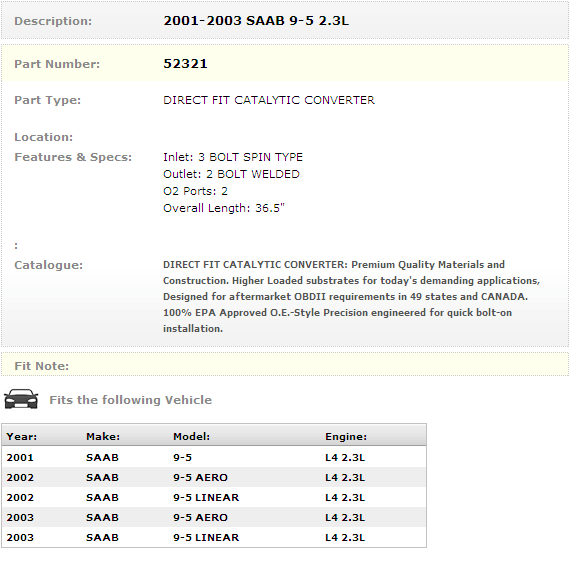This screenshot has width=570, height=572.
Task: Select the 2001 SAAB 9-5 row
Action: pos(214,457)
